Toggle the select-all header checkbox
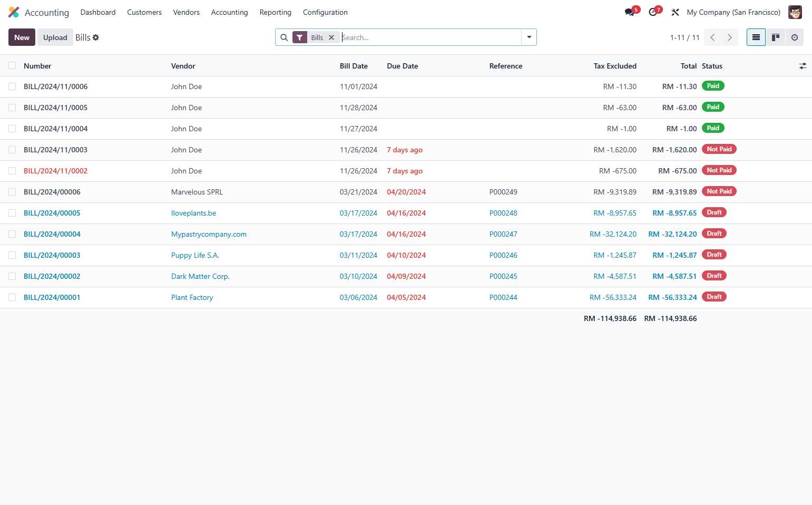 coord(12,65)
